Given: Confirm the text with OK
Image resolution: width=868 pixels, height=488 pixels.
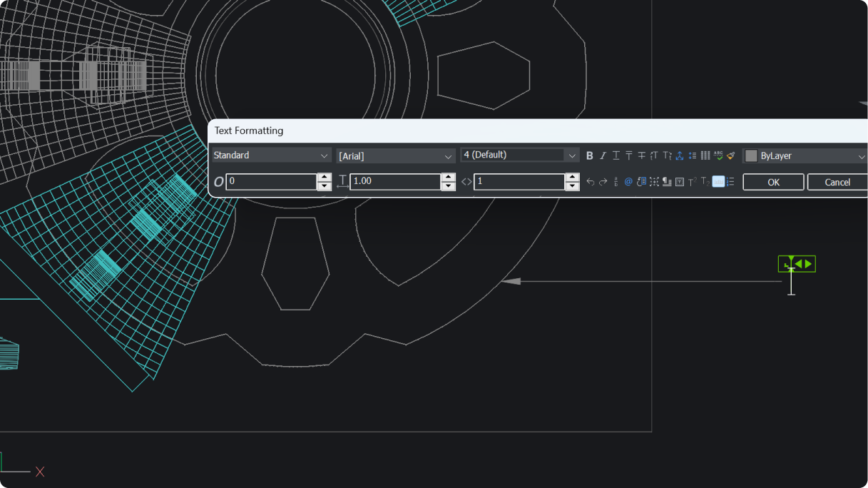Looking at the screenshot, I should [773, 182].
